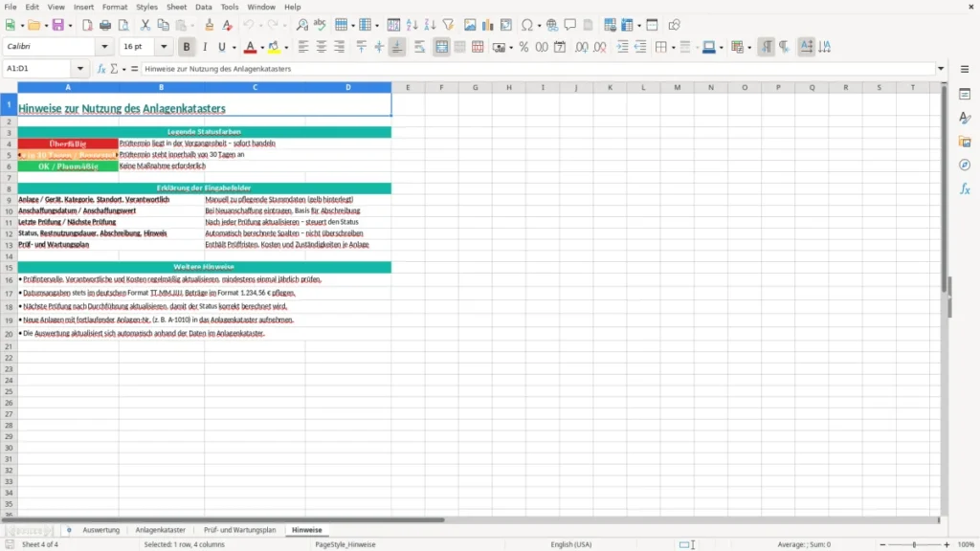Toggle align top

pyautogui.click(x=361, y=47)
